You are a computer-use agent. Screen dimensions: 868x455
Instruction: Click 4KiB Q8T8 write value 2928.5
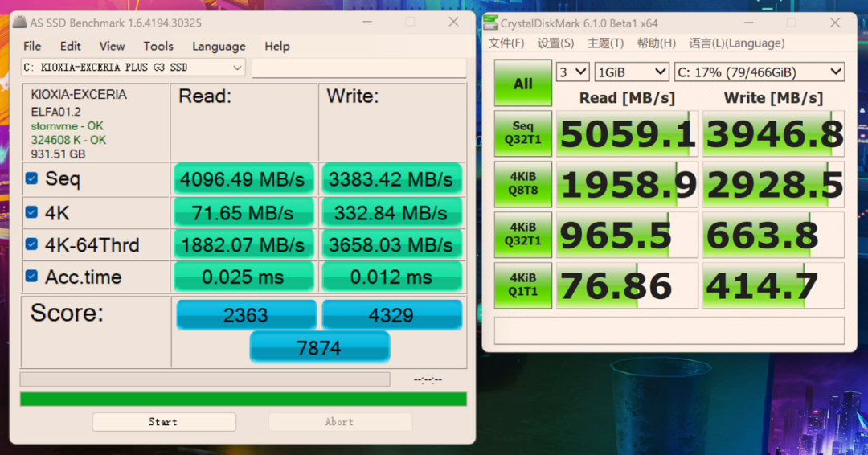[x=773, y=184]
